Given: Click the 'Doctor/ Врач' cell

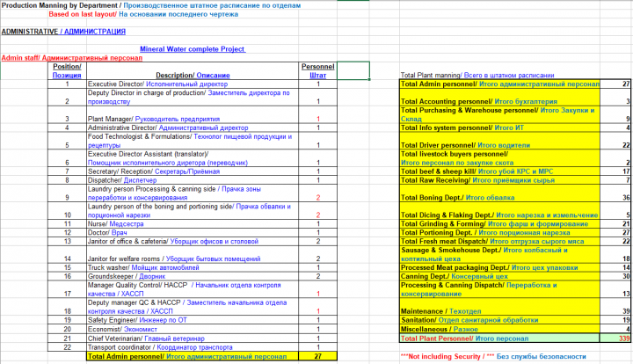Looking at the screenshot, I should (193, 232).
